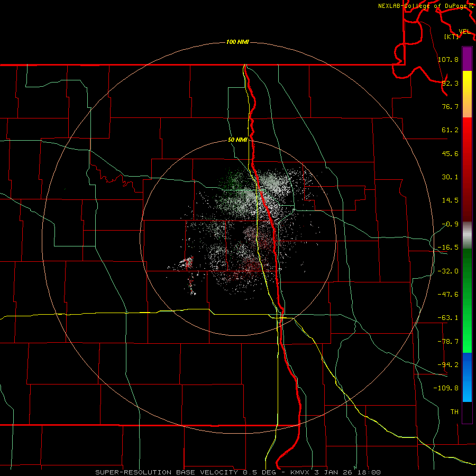Click the 0.5 DEG elevation text

point(259,472)
